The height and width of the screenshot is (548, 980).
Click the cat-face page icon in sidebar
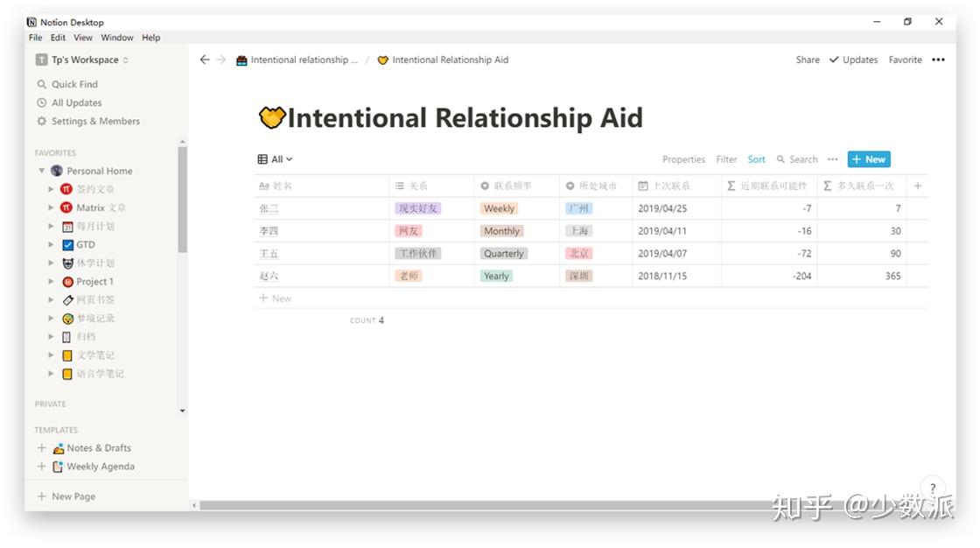pyautogui.click(x=67, y=263)
